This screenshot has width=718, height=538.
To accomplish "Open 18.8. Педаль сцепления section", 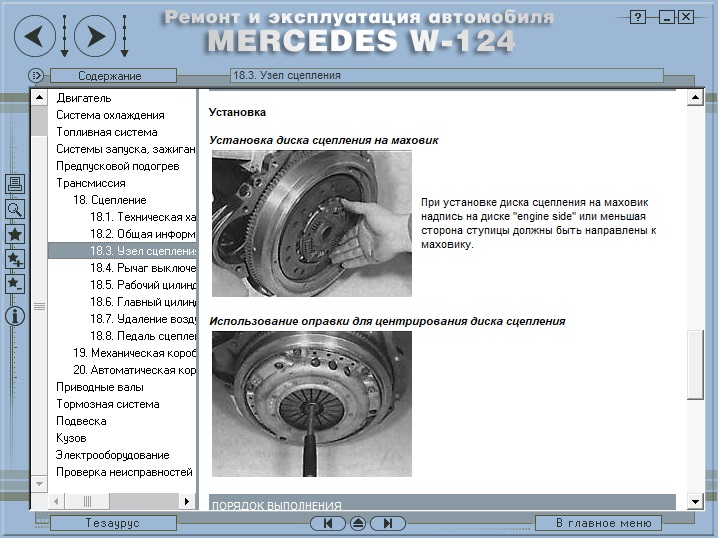I will pyautogui.click(x=143, y=336).
